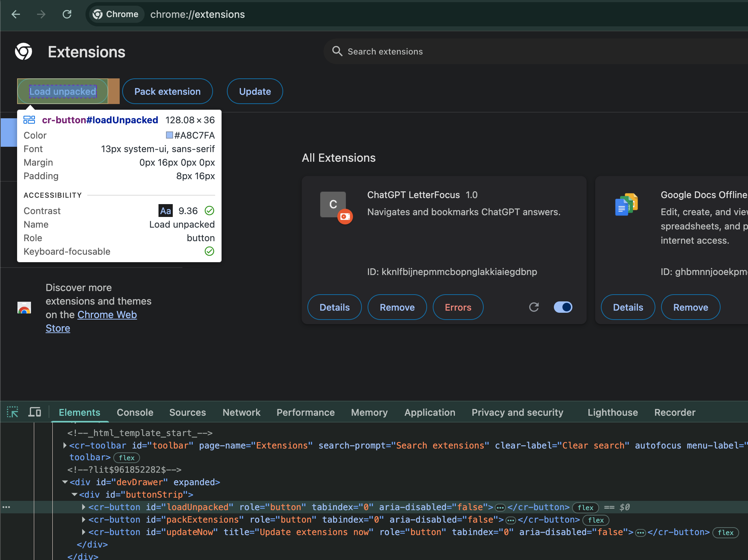Open the Sources tab
The image size is (748, 560).
tap(188, 412)
